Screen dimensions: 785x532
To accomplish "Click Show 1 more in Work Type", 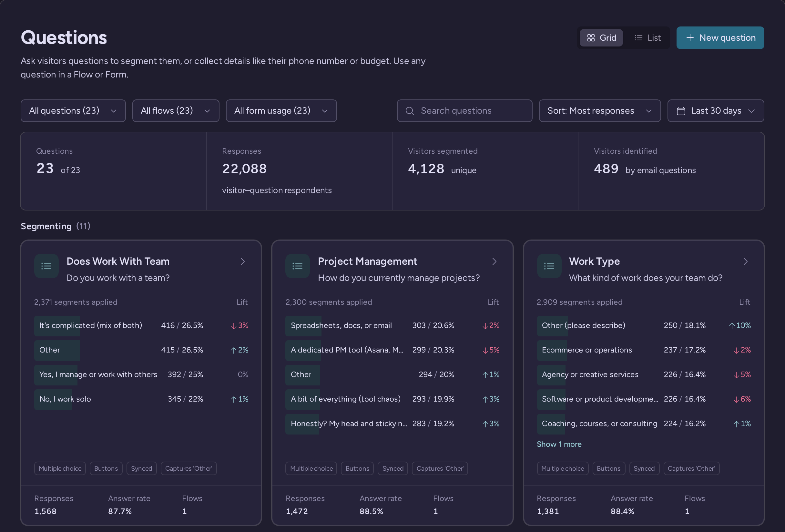I will pos(559,444).
